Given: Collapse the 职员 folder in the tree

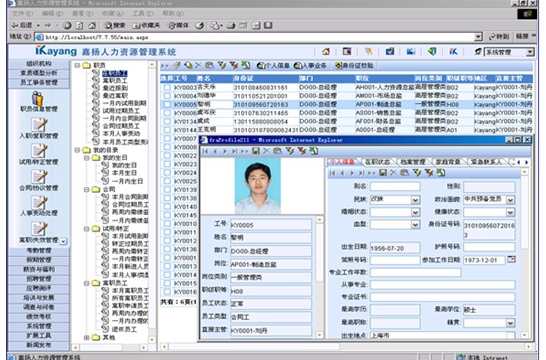Looking at the screenshot, I should (78, 65).
